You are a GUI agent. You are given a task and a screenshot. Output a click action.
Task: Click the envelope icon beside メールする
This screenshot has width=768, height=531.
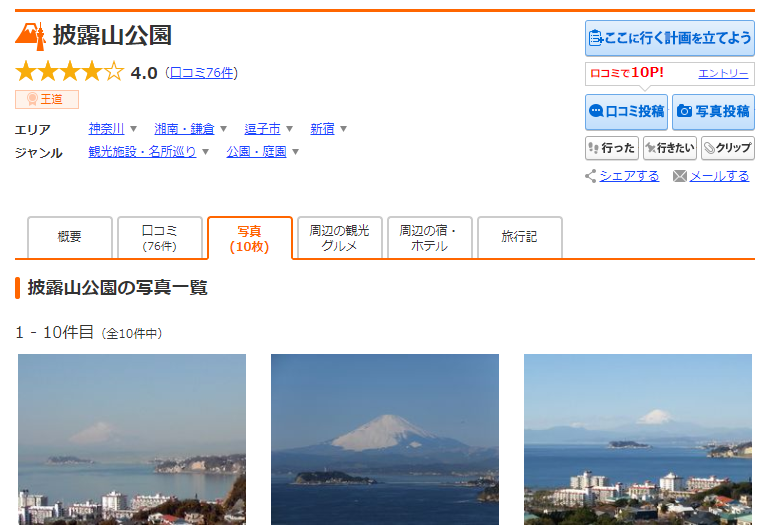[x=680, y=176]
